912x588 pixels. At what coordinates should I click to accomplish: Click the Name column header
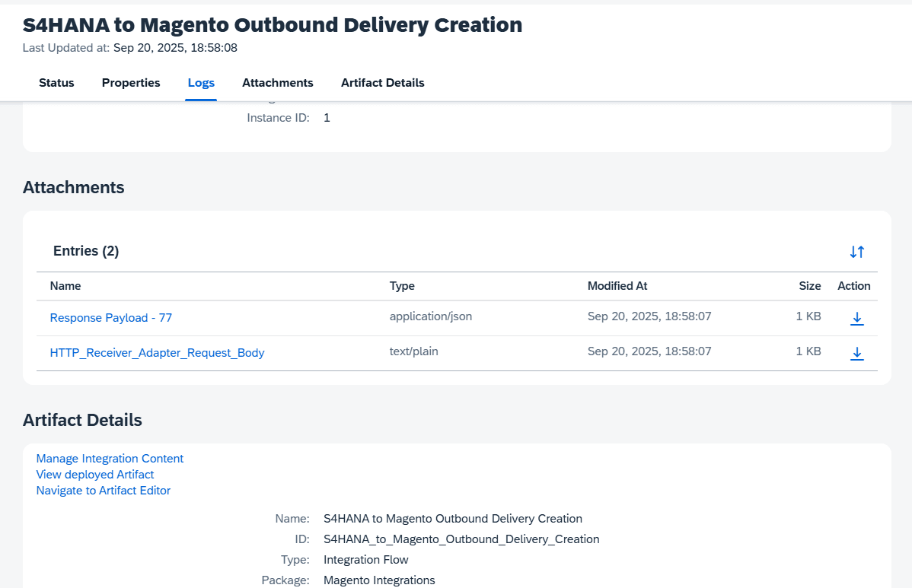click(65, 286)
